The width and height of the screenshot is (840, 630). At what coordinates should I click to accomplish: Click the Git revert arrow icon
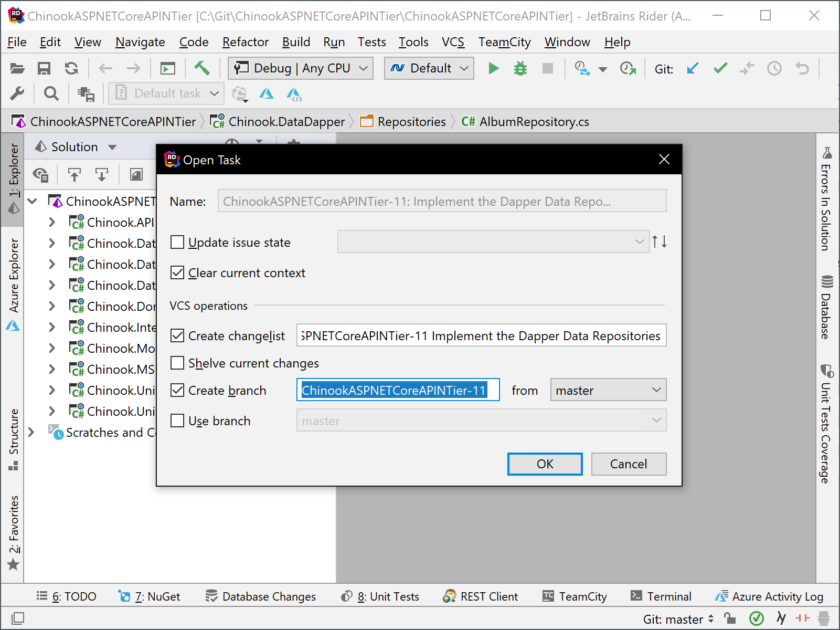(802, 68)
